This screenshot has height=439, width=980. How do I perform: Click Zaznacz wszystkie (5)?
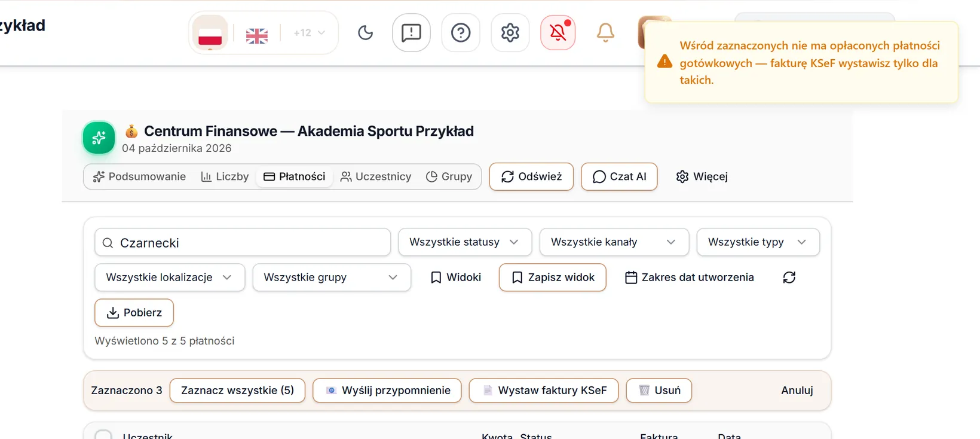pos(237,391)
